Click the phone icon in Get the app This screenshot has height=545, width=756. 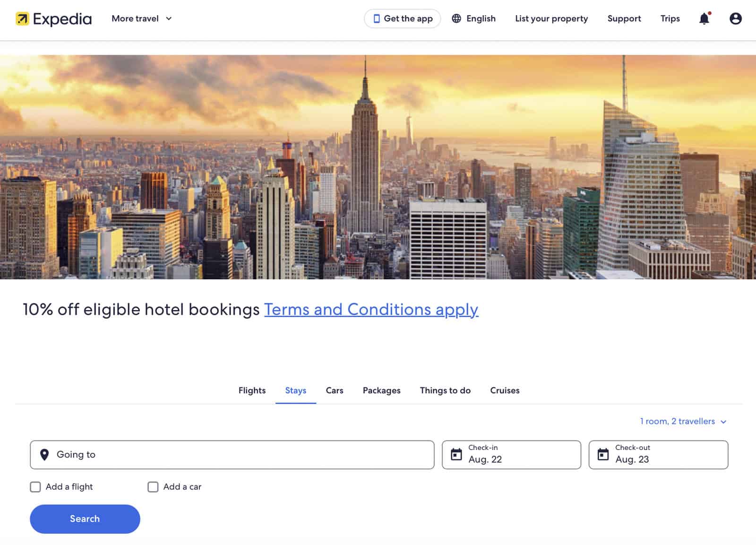pos(376,18)
